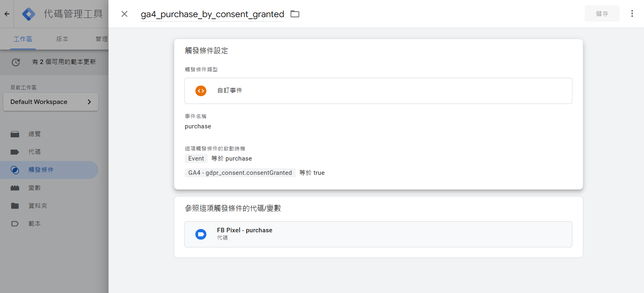Select the 代碼 (Tags) sidebar icon

15,152
